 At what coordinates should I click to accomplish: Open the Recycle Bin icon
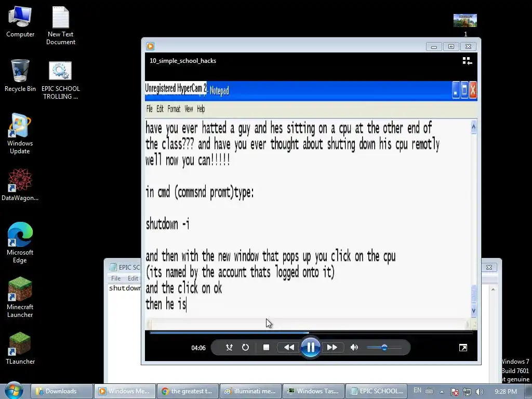(20, 76)
